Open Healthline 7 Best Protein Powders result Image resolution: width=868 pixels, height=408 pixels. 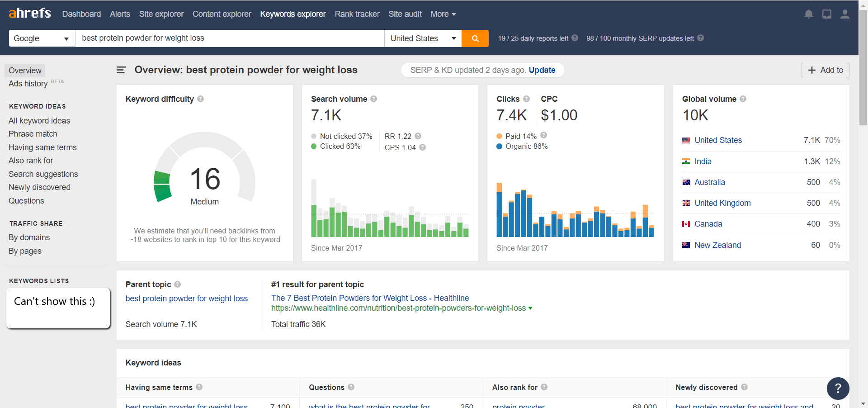click(370, 298)
